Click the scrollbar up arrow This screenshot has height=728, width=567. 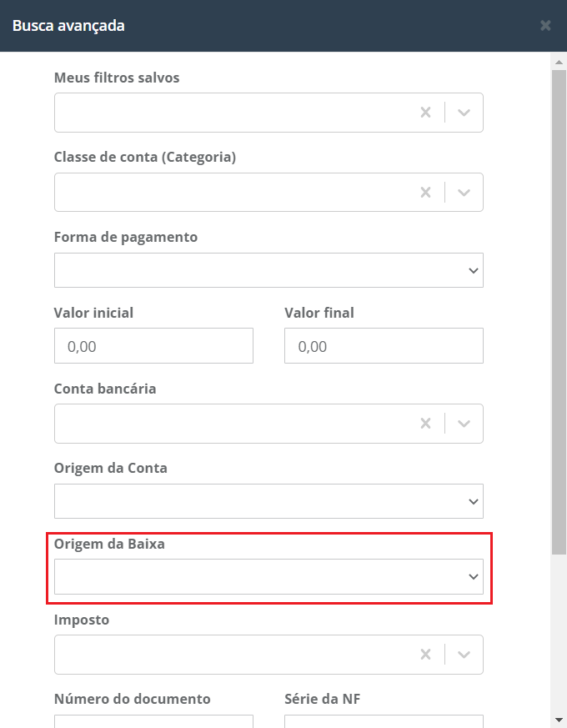559,62
